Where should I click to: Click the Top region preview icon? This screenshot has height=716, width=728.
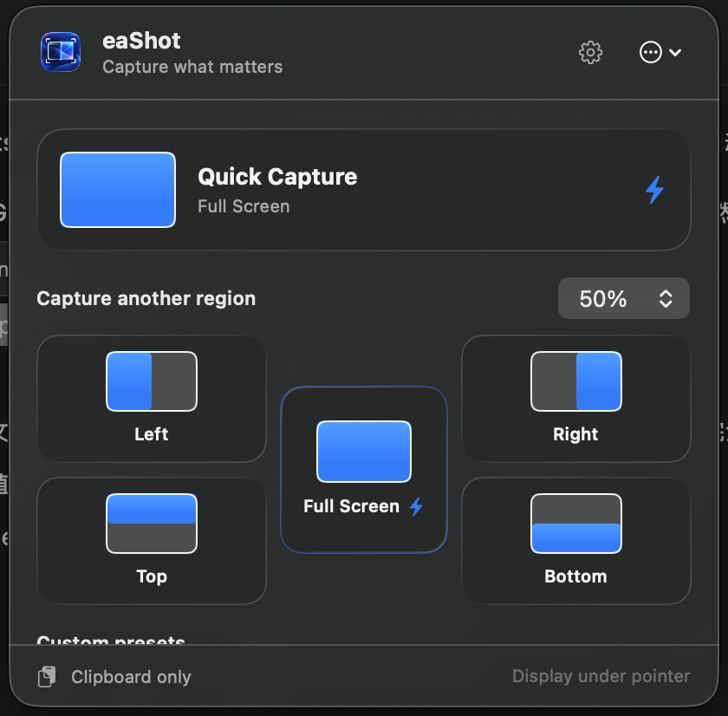pyautogui.click(x=152, y=524)
